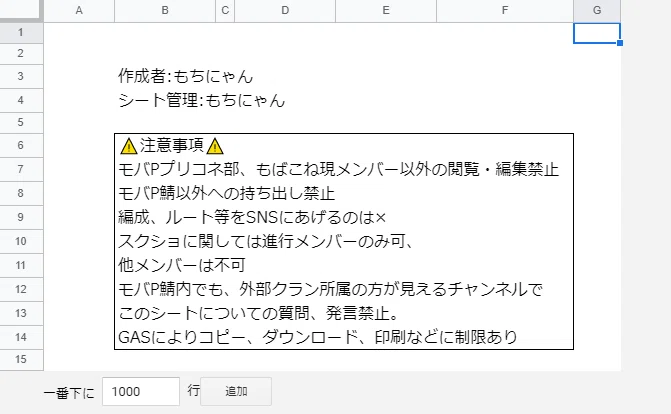Screen dimensions: 671x414
Task: Select row 10 header
Action: [x=21, y=241]
